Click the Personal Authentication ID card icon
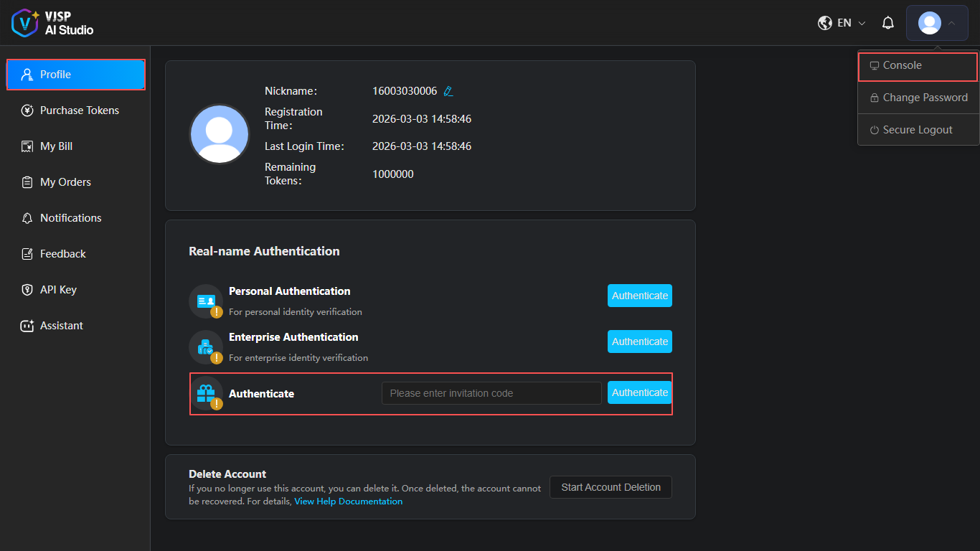The height and width of the screenshot is (551, 980). 206,301
